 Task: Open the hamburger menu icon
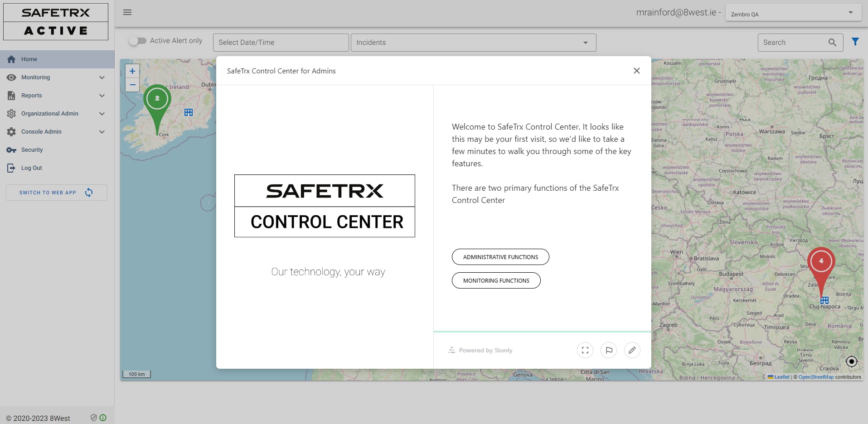pos(127,12)
